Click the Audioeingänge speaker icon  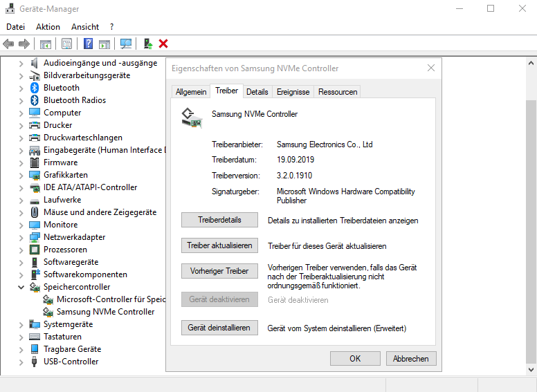click(34, 63)
